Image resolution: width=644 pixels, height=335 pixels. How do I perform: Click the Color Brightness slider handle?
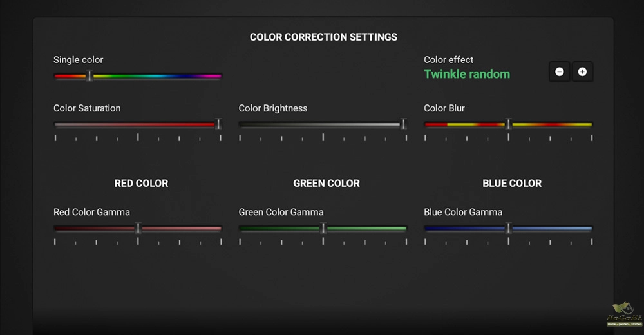(x=404, y=124)
